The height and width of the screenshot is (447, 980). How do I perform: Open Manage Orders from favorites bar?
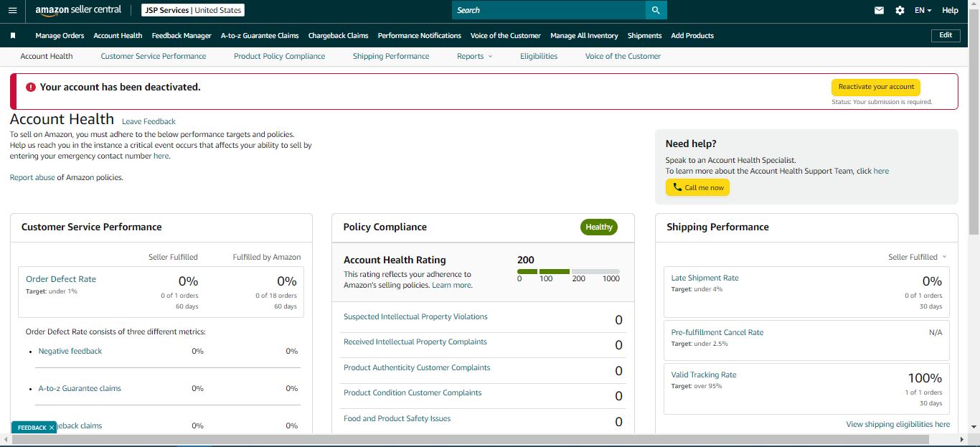pos(60,35)
